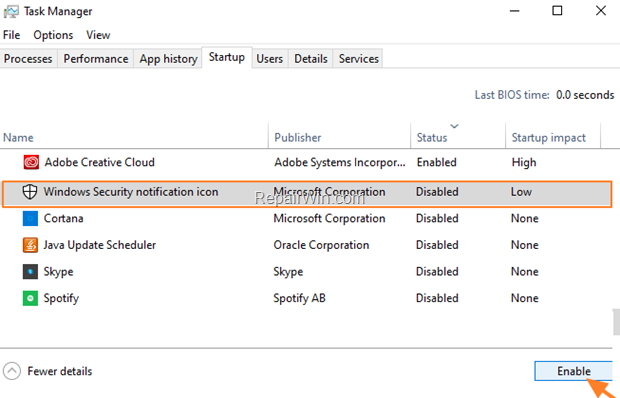Click the Enabled status for Adobe
620x398 pixels.
click(437, 162)
